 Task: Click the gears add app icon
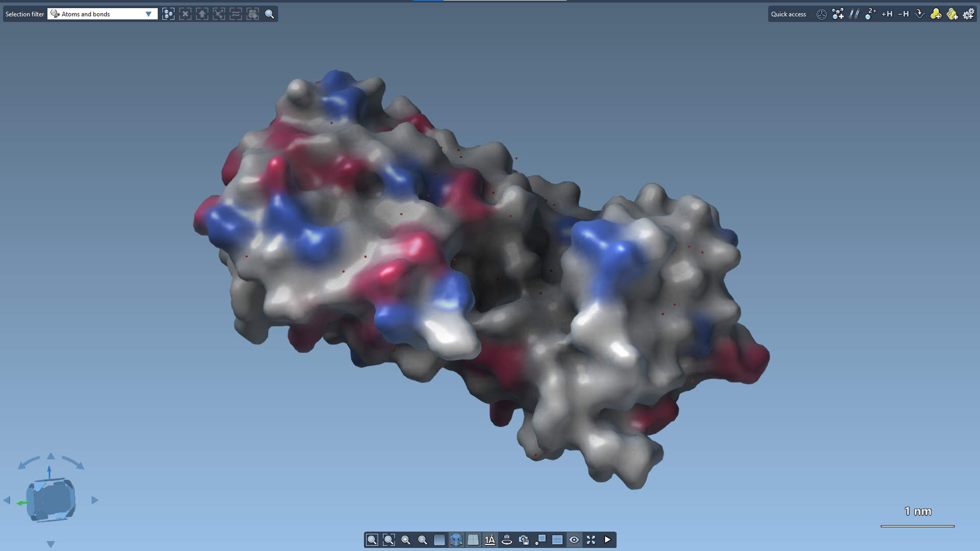point(968,14)
